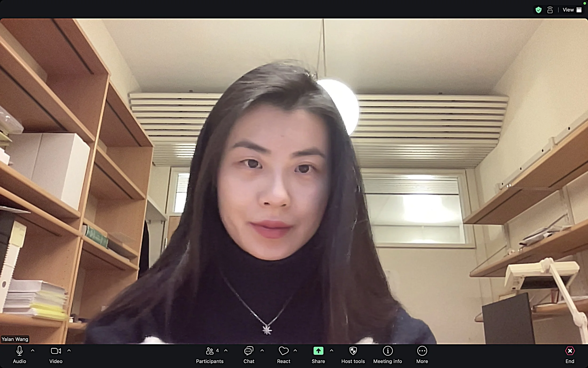Open the Participants panel
Screen dimensions: 588x368
pyautogui.click(x=210, y=351)
